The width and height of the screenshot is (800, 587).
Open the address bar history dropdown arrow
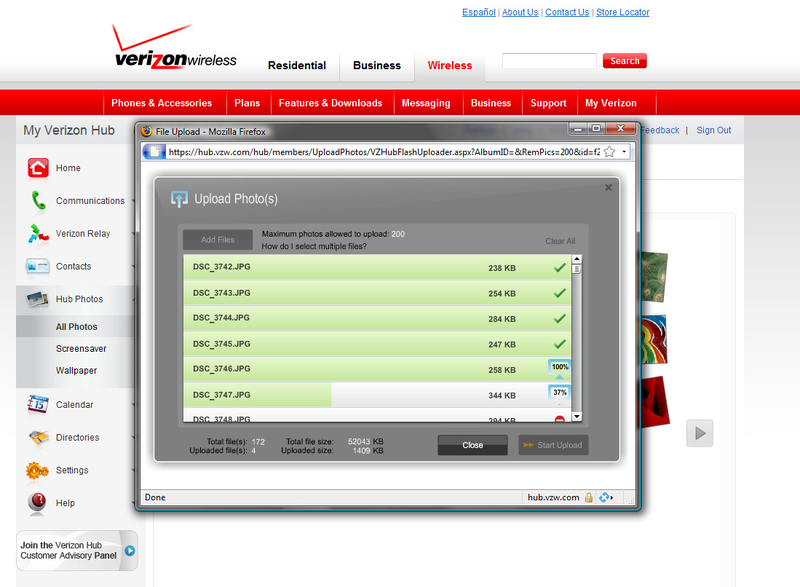click(x=624, y=152)
